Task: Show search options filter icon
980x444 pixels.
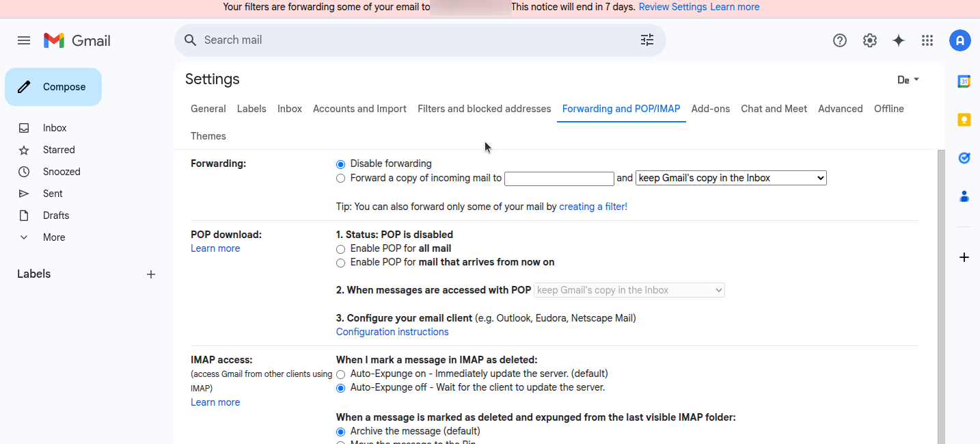Action: tap(647, 40)
